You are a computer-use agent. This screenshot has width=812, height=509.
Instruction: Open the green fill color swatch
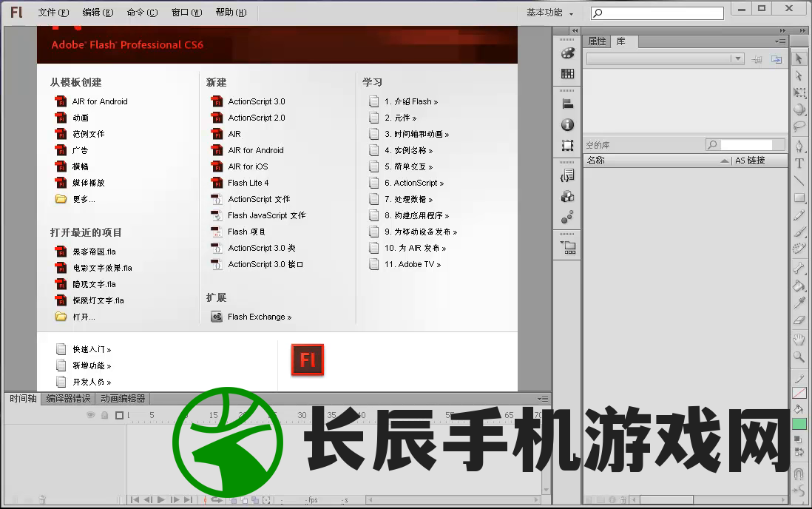799,424
